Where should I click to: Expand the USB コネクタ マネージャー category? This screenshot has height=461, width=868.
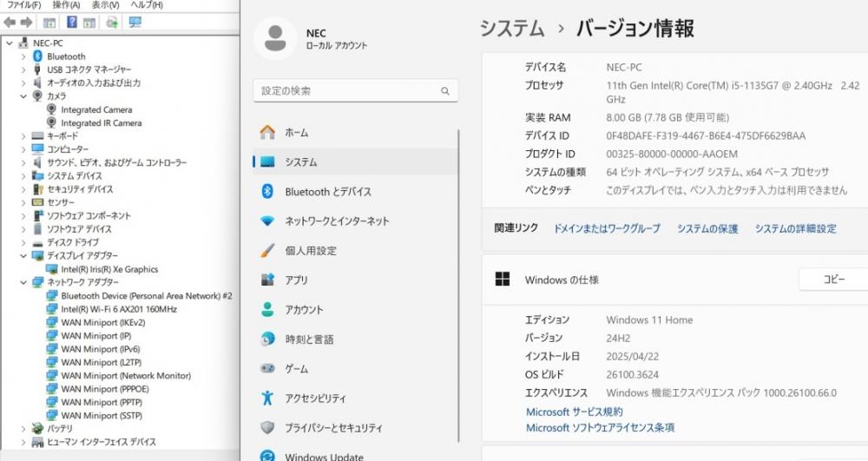(23, 69)
